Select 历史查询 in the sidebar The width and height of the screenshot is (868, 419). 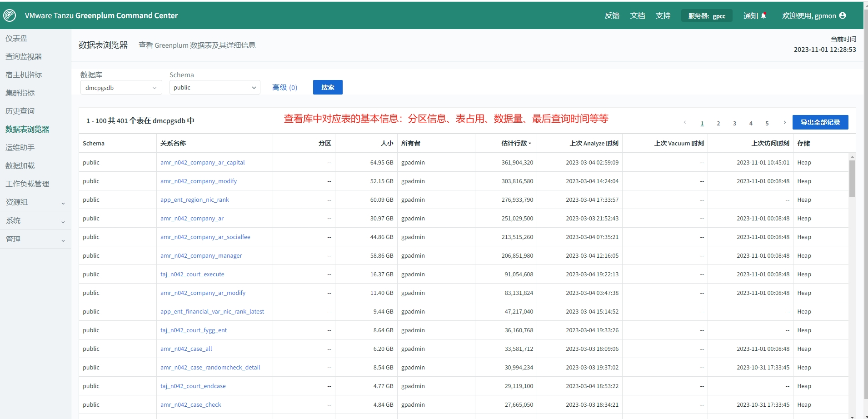[x=20, y=111]
